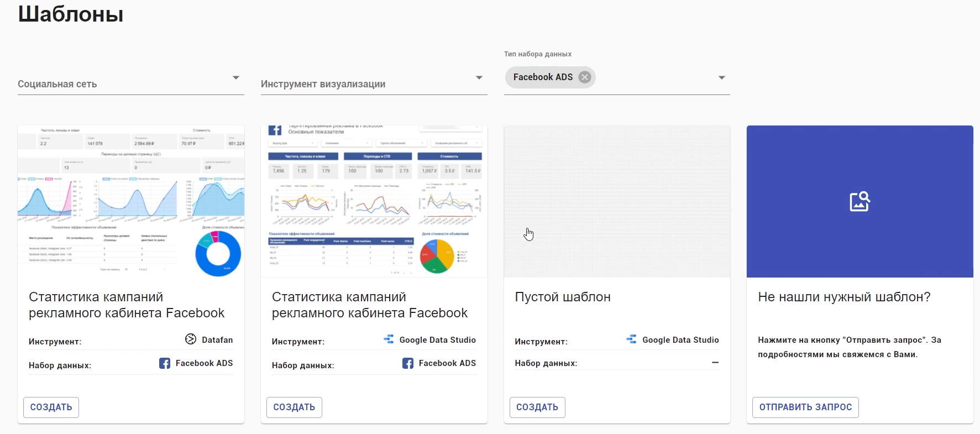The height and width of the screenshot is (434, 980).
Task: Click the image search icon on blue card
Action: click(x=860, y=201)
